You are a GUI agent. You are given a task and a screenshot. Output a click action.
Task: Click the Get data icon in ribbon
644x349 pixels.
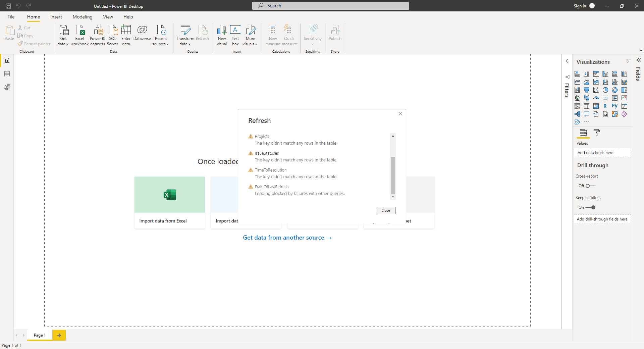(63, 30)
